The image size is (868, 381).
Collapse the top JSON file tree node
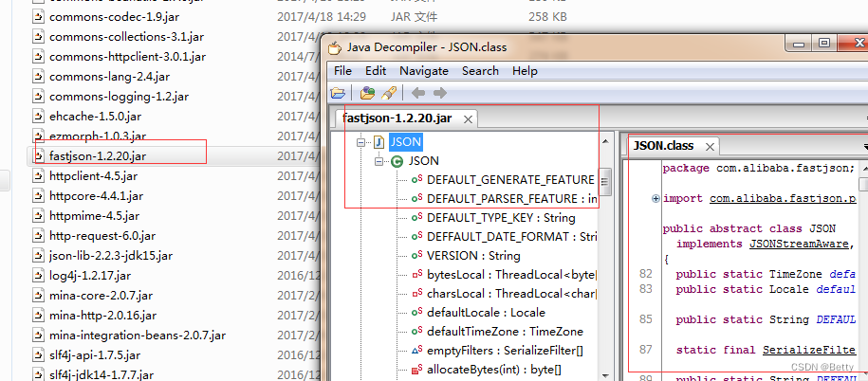pyautogui.click(x=361, y=142)
